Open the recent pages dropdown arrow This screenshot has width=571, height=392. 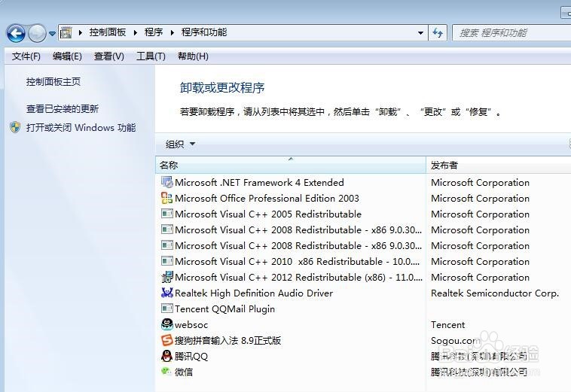[53, 33]
